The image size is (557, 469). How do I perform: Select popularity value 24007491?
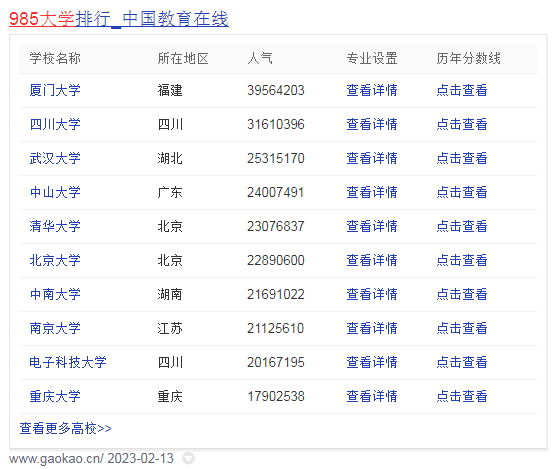pyautogui.click(x=276, y=192)
